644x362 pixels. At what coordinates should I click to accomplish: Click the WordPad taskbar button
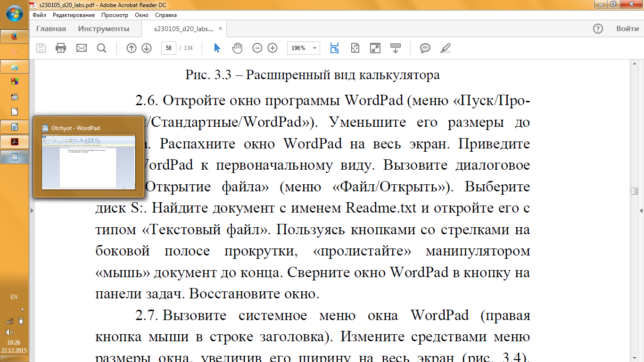coord(15,156)
